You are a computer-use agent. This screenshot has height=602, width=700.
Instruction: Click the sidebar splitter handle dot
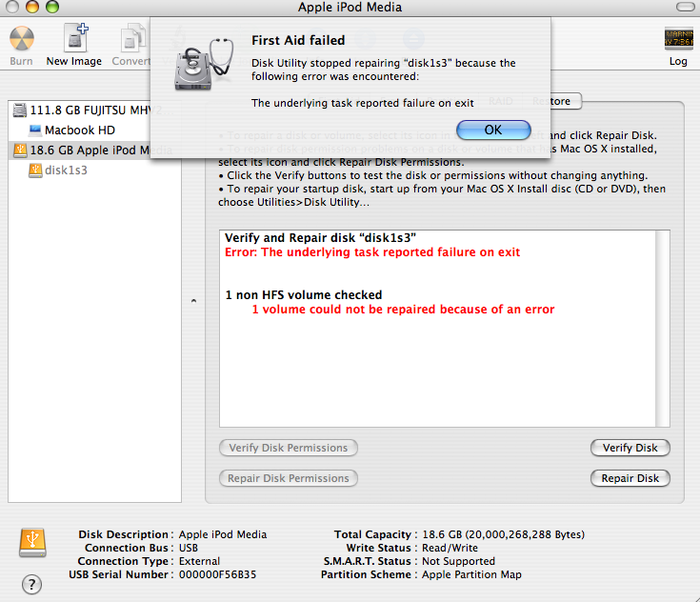(x=193, y=301)
